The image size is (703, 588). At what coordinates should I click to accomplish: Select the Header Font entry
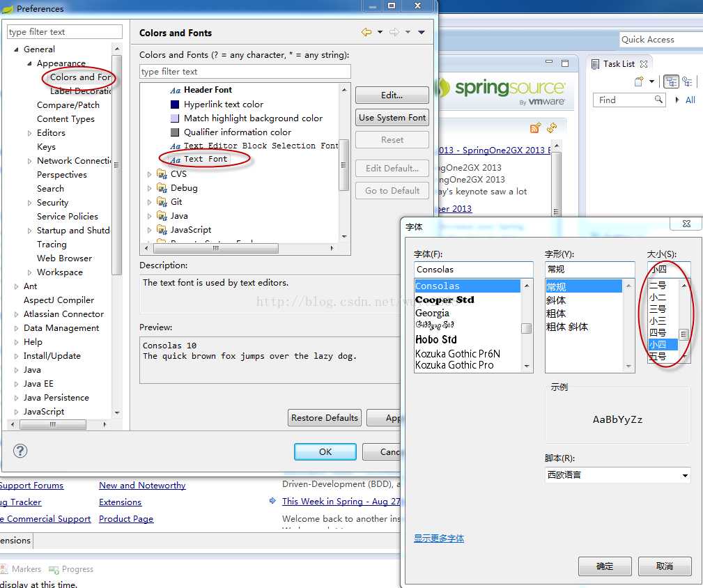coord(208,90)
